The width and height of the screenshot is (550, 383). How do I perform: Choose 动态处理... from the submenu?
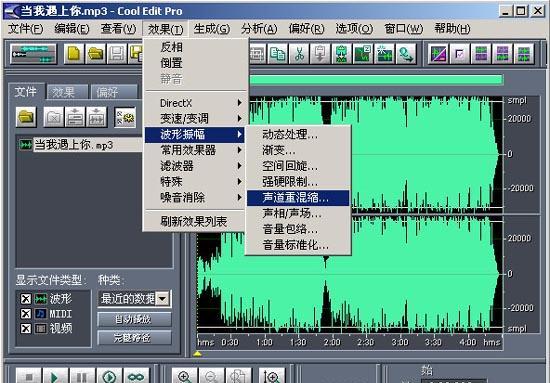pos(298,134)
